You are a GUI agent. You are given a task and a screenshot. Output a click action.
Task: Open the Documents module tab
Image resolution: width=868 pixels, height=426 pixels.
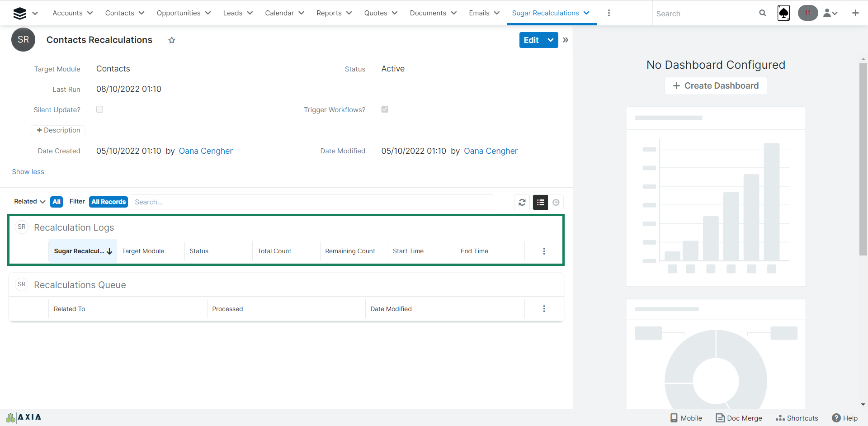tap(428, 13)
